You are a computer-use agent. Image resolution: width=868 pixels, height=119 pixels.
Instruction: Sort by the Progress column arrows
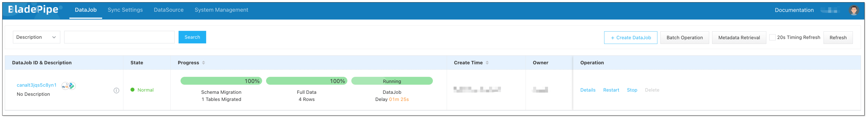pos(204,63)
